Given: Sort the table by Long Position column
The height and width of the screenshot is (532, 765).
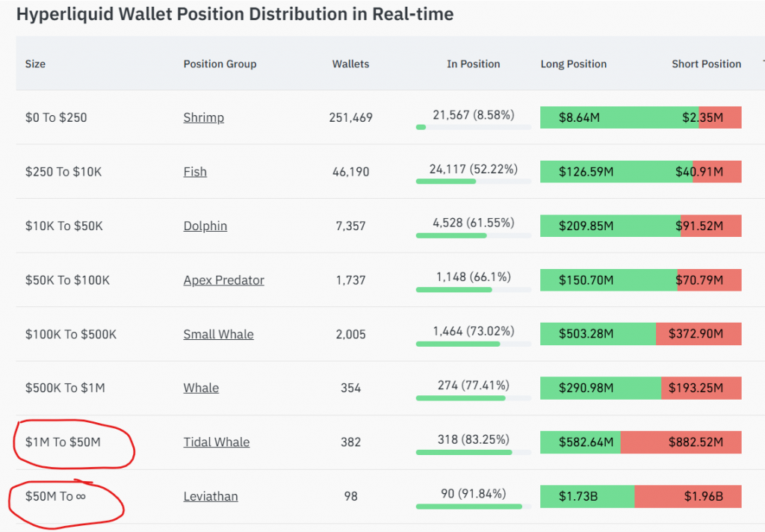Looking at the screenshot, I should [573, 64].
